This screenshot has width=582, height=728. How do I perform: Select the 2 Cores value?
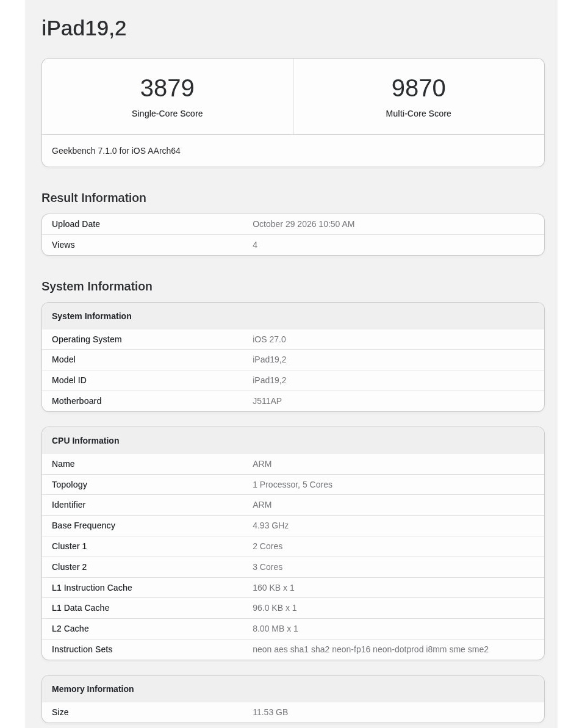[x=267, y=547]
